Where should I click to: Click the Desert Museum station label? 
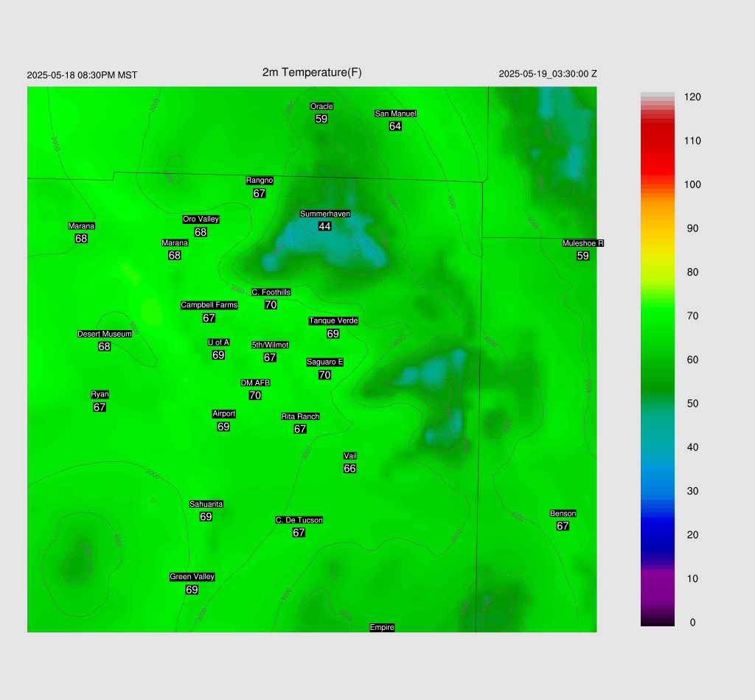(105, 334)
